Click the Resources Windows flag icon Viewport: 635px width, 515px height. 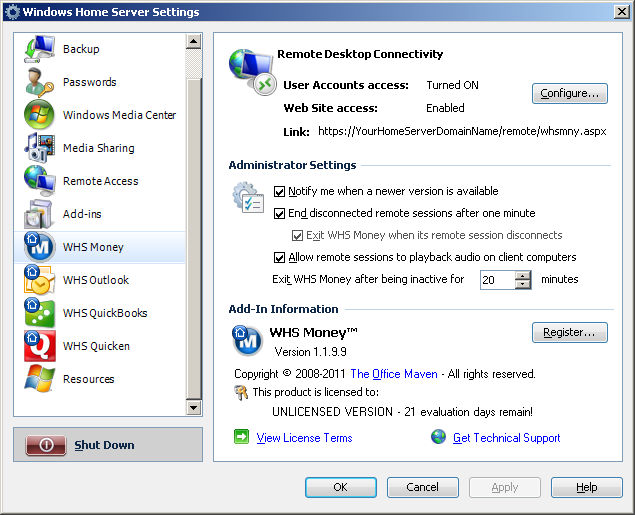[39, 379]
